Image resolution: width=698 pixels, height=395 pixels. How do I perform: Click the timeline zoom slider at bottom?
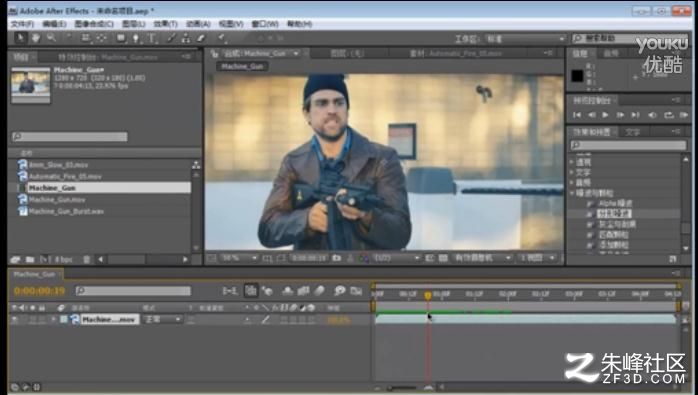[403, 388]
